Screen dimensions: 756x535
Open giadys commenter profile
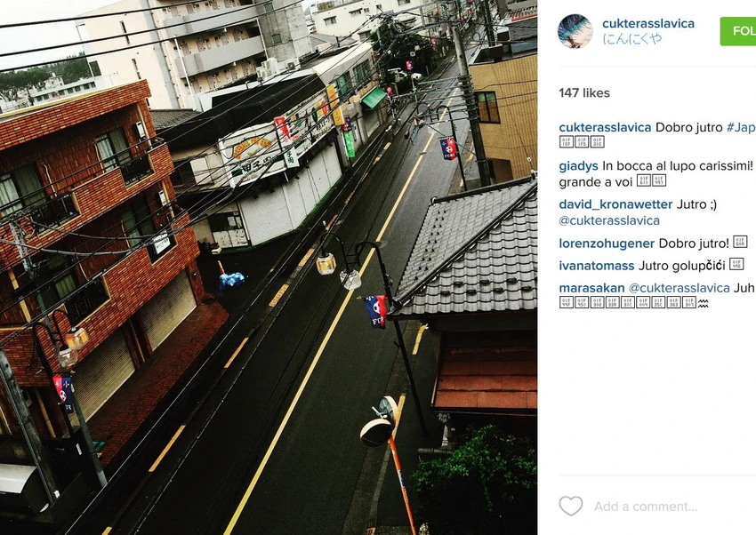coord(579,166)
